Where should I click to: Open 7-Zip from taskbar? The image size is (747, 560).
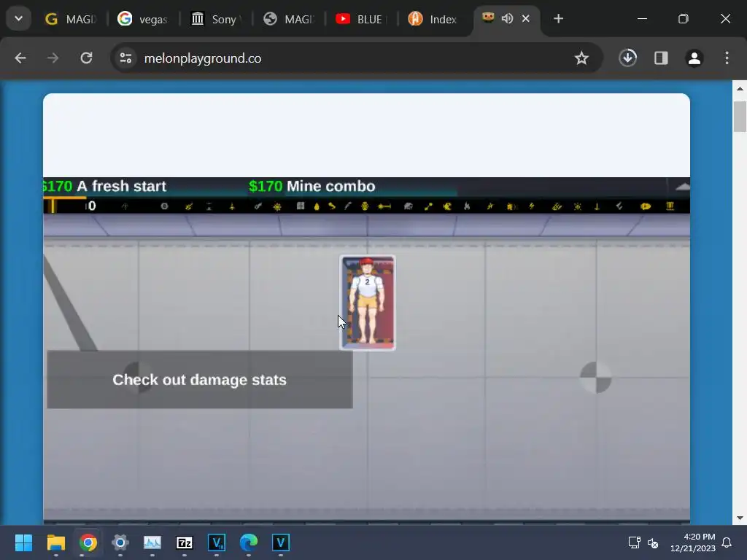[185, 542]
